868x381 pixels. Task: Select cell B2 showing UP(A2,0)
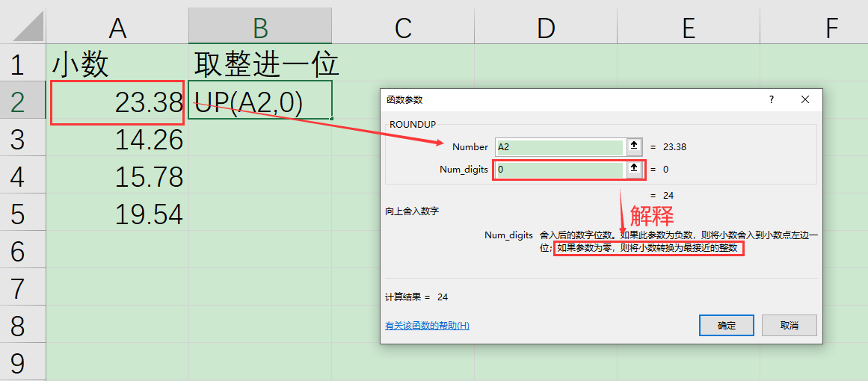[x=260, y=100]
